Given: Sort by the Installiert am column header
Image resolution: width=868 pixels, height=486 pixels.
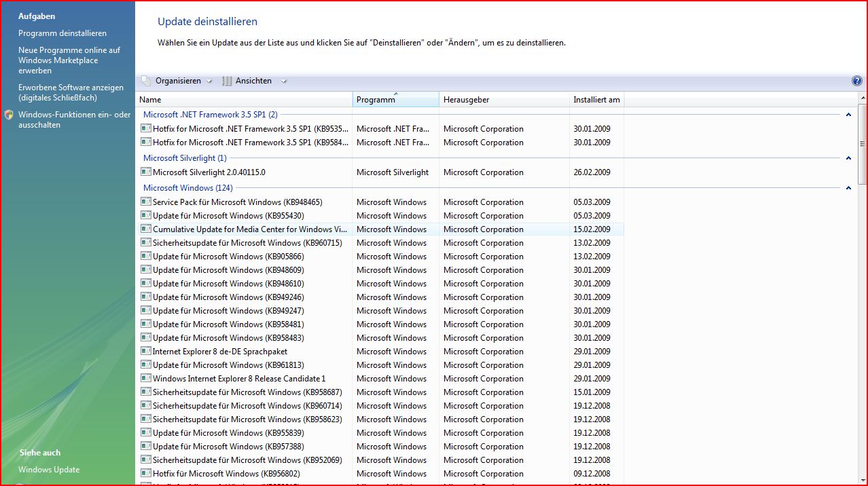Looking at the screenshot, I should [597, 99].
